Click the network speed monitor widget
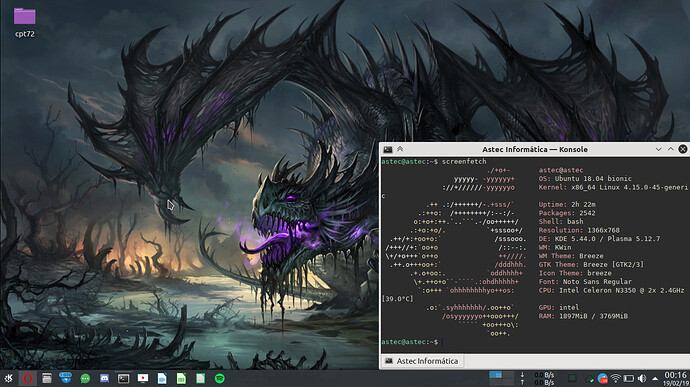This screenshot has height=387, width=690. pyautogui.click(x=538, y=379)
